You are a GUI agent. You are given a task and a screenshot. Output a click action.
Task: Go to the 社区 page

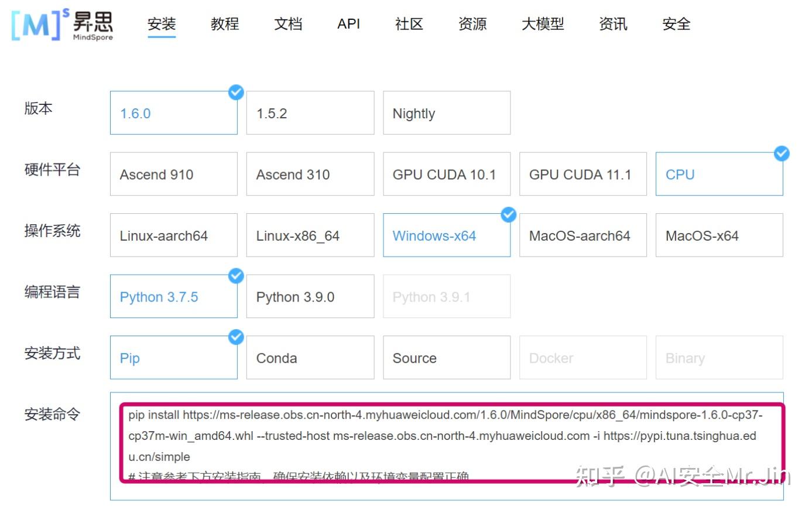409,24
